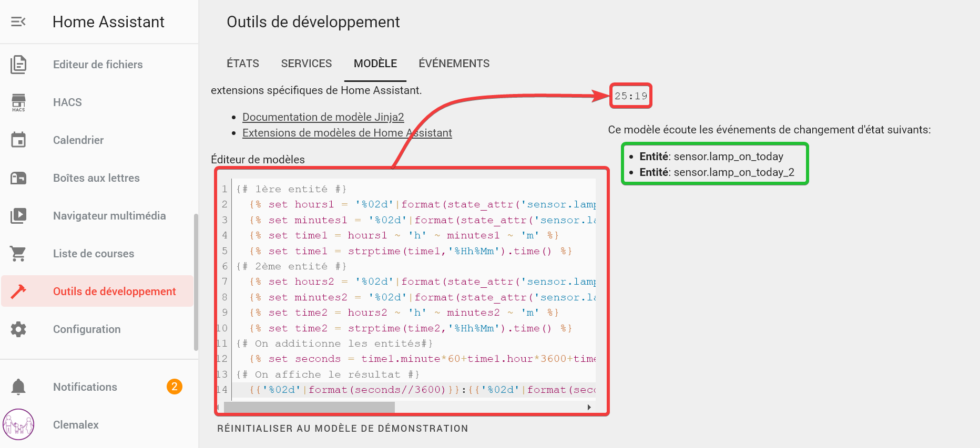
Task: Select Outils de développement sidebar entry
Action: click(98, 291)
